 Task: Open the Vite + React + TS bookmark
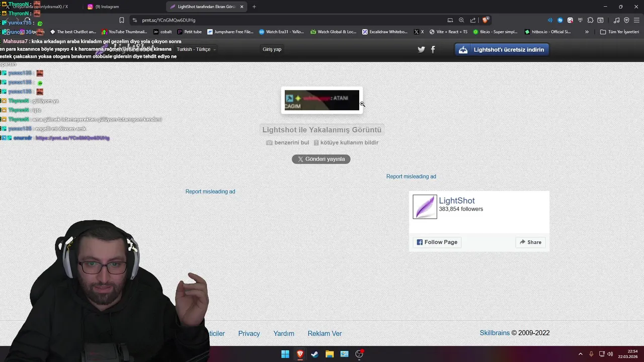pyautogui.click(x=448, y=32)
